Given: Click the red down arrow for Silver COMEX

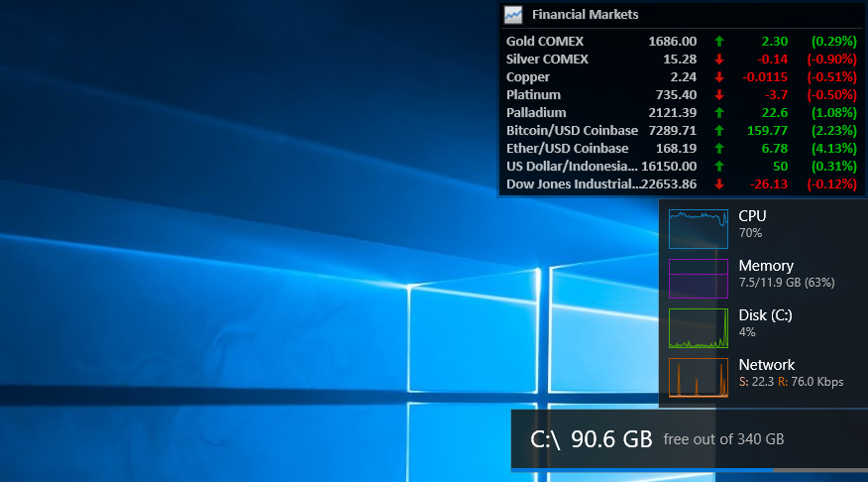Looking at the screenshot, I should (719, 59).
